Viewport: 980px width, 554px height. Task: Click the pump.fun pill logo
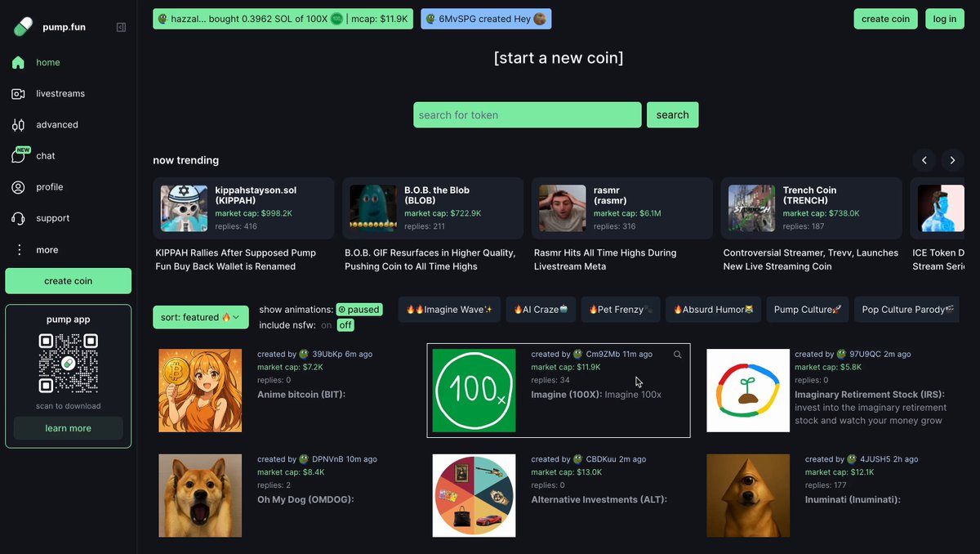click(23, 27)
